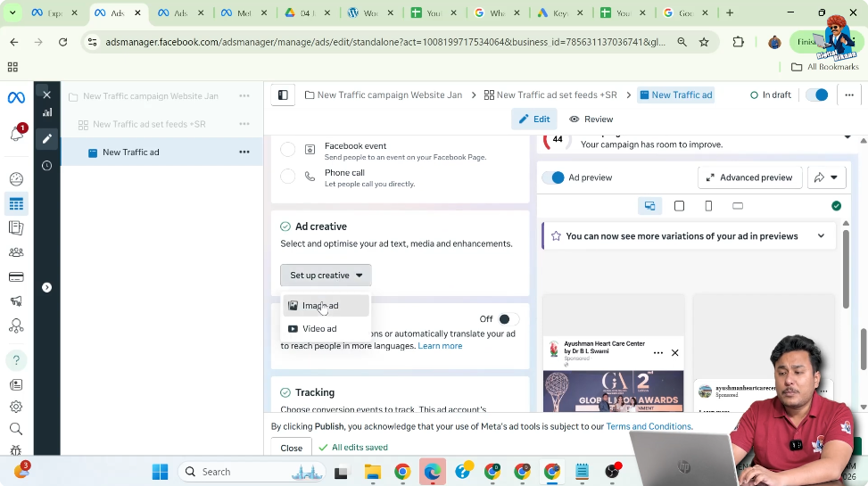Toggle the side panel layout icon
The image size is (868, 486).
(x=283, y=95)
